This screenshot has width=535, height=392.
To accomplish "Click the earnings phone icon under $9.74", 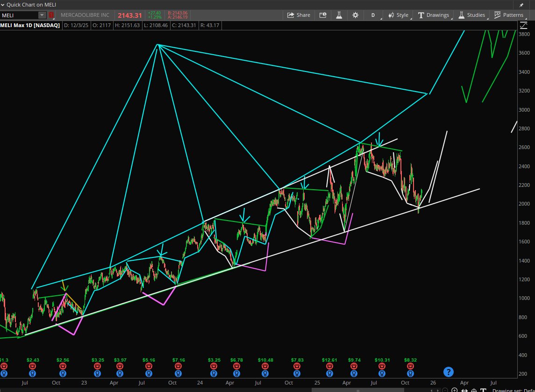I will click(354, 366).
